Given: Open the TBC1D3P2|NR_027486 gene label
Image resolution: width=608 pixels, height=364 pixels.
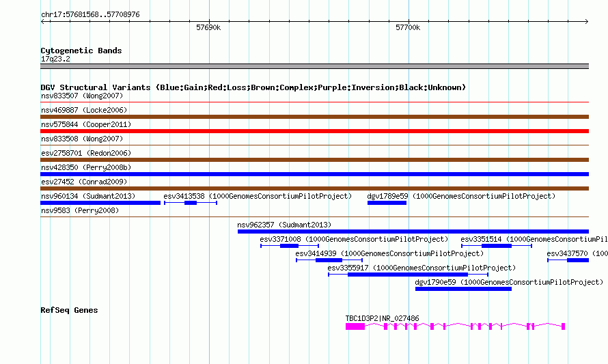Looking at the screenshot, I should 383,318.
